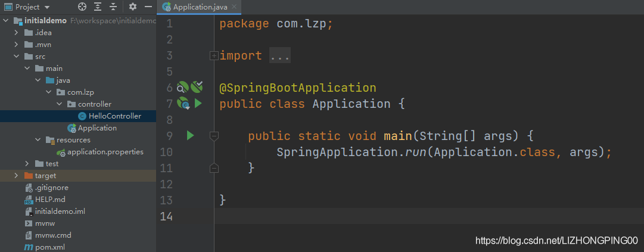Select mvnw.cmd file
The image size is (644, 252).
pyautogui.click(x=53, y=235)
